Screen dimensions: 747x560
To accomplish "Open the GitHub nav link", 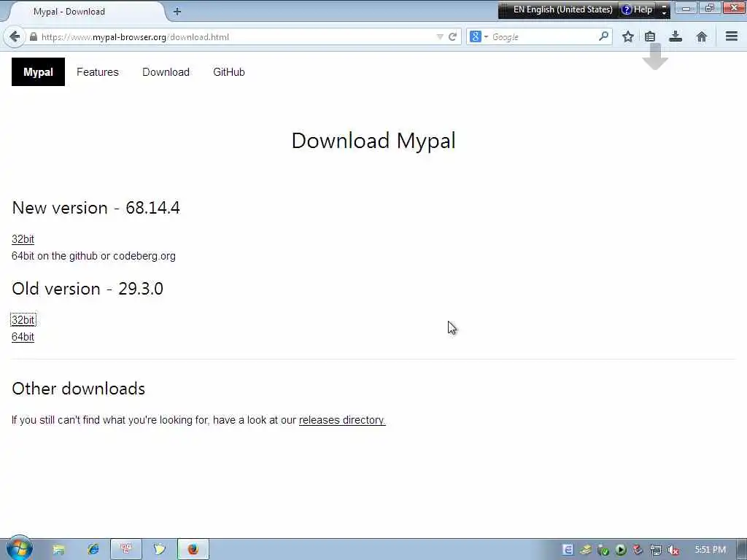I will (228, 72).
